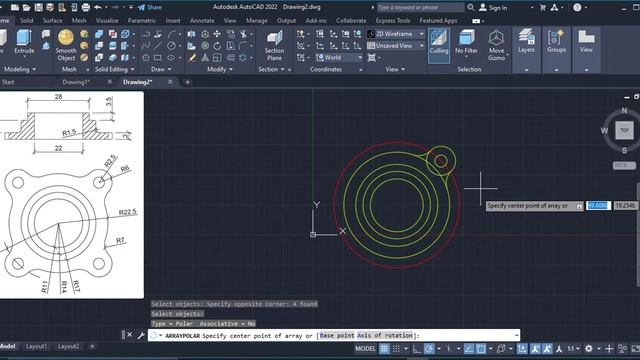Select the Line tool in Draw panel
Screen dimensions: 640x360
click(158, 46)
